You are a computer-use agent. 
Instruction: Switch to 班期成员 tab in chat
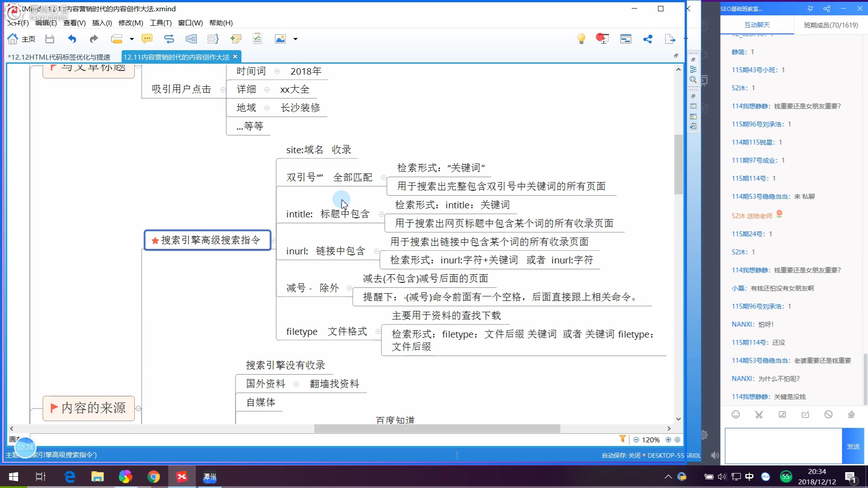click(831, 25)
